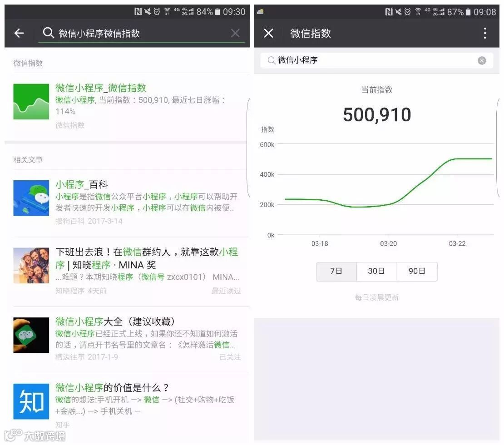Tap the alarm icon in right status bar
The width and height of the screenshot is (504, 445).
[407, 12]
